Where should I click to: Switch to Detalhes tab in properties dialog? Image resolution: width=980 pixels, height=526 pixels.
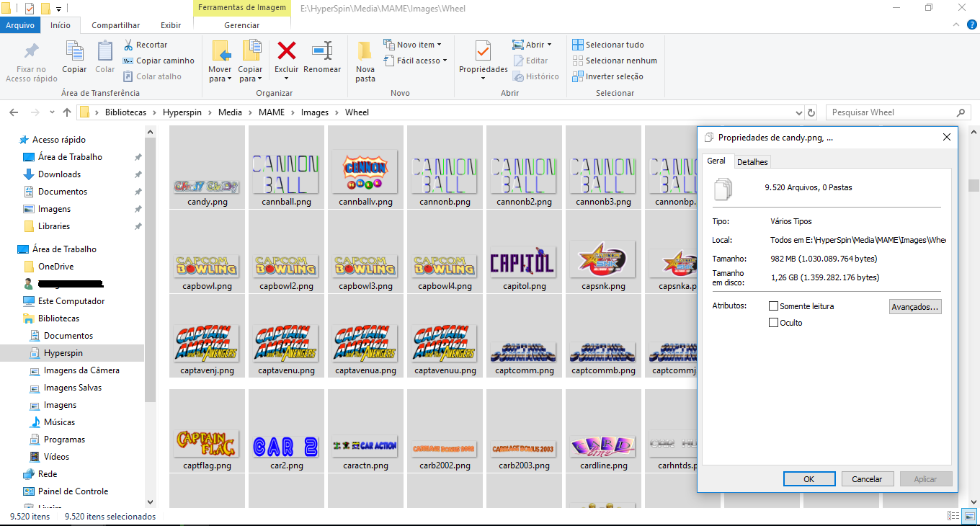[752, 162]
